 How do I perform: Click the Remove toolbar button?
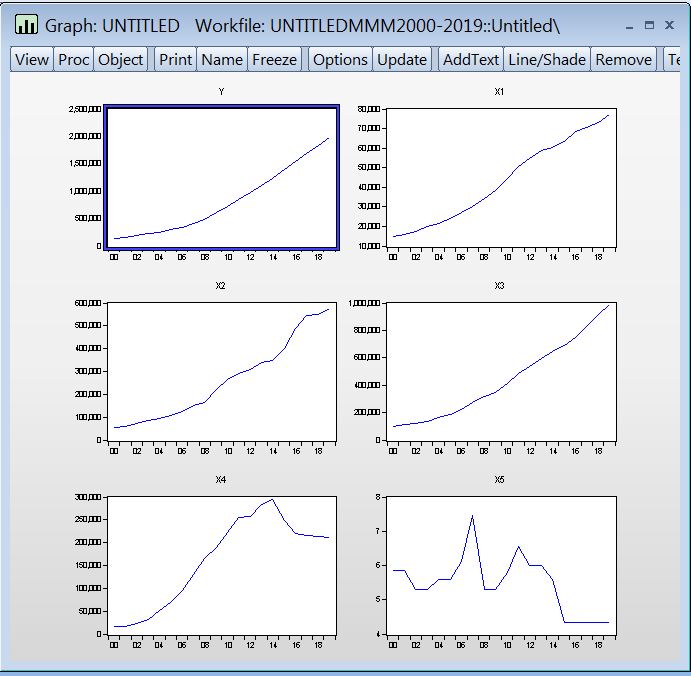(x=623, y=60)
